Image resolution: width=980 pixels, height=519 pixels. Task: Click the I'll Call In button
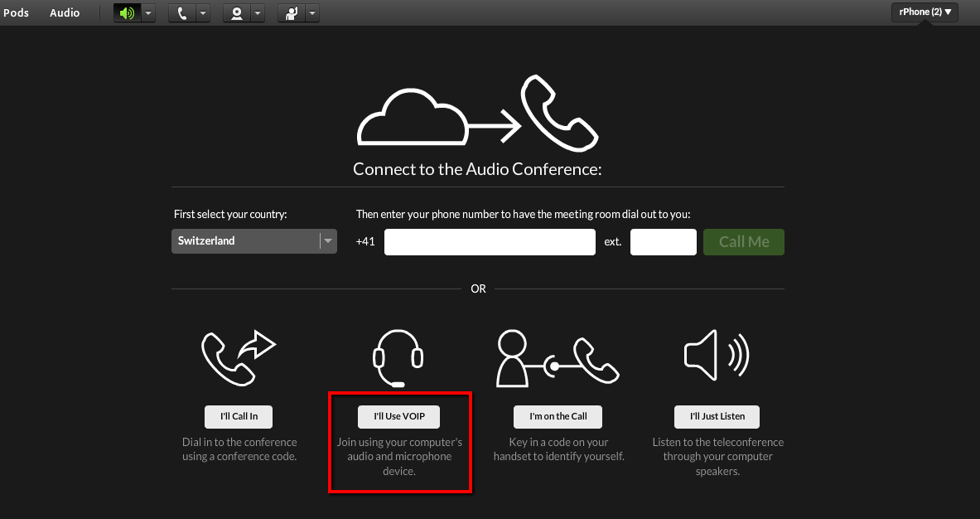[238, 416]
